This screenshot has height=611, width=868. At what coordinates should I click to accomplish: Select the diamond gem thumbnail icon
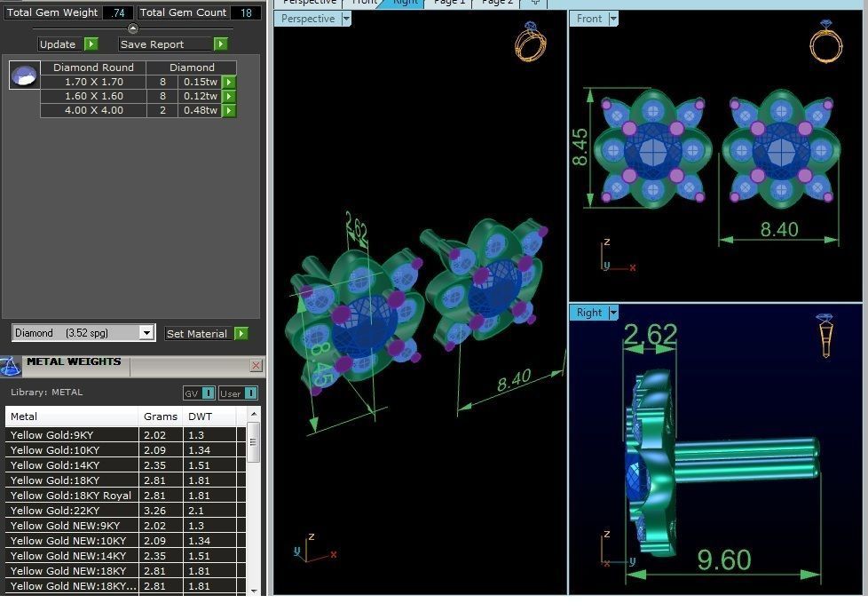point(24,75)
